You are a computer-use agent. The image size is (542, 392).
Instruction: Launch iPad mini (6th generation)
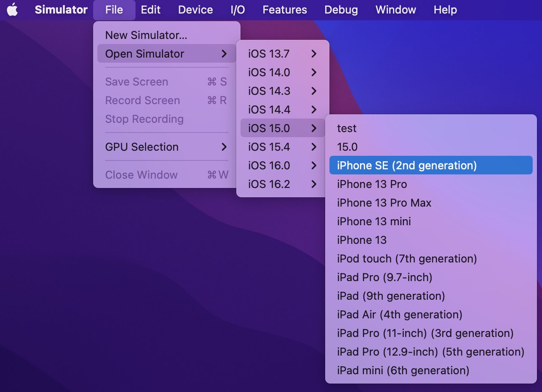[x=403, y=370]
